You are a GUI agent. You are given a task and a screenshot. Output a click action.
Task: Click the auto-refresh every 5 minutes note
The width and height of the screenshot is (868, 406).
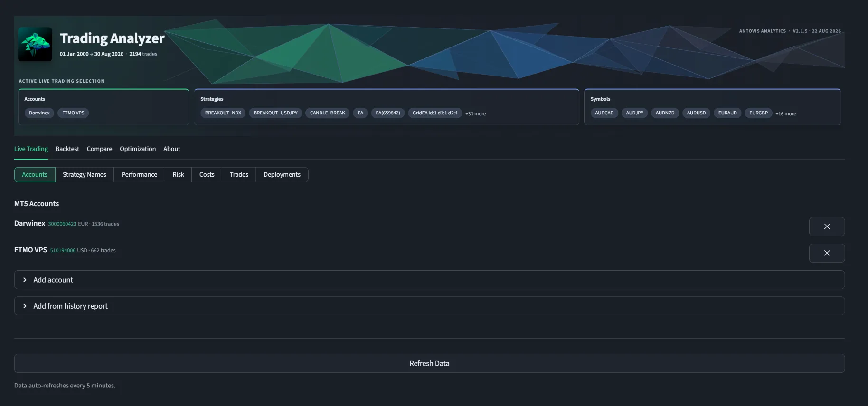click(x=65, y=386)
